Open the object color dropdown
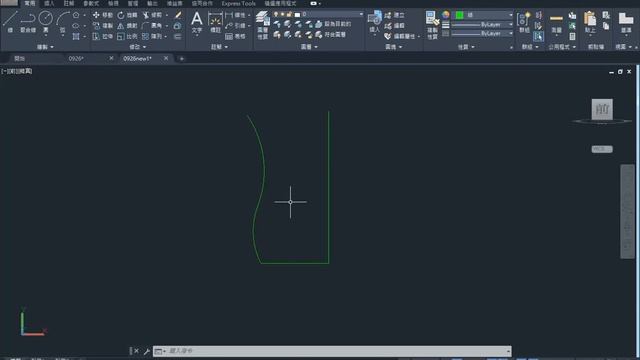Viewport: 640px width, 360px height. (x=511, y=15)
